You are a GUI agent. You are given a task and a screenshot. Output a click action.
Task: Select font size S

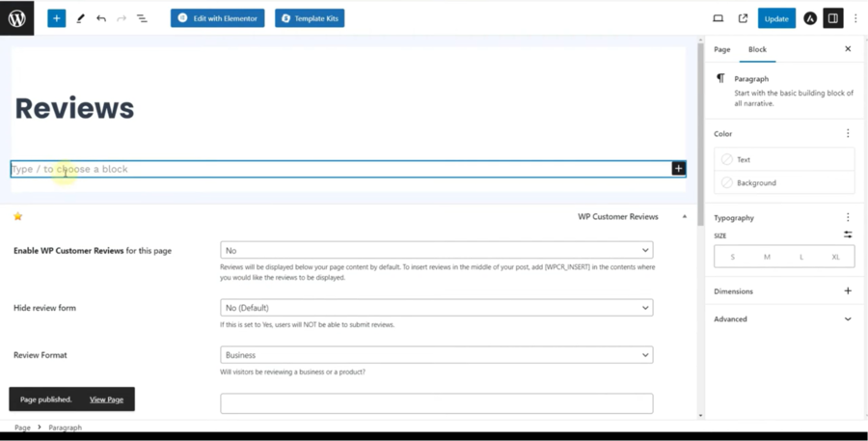[732, 257]
